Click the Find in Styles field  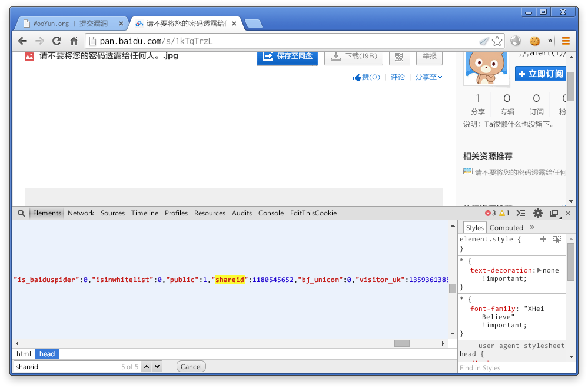[516, 368]
